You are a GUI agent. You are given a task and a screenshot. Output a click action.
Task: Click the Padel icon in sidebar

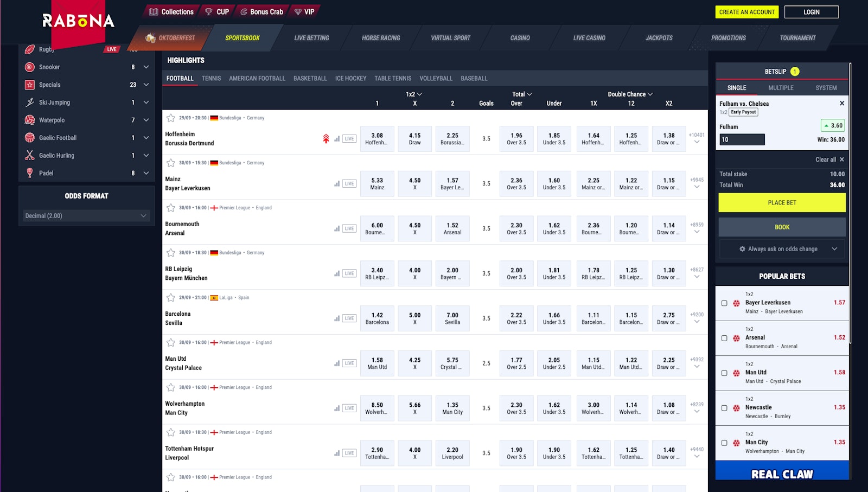[30, 173]
